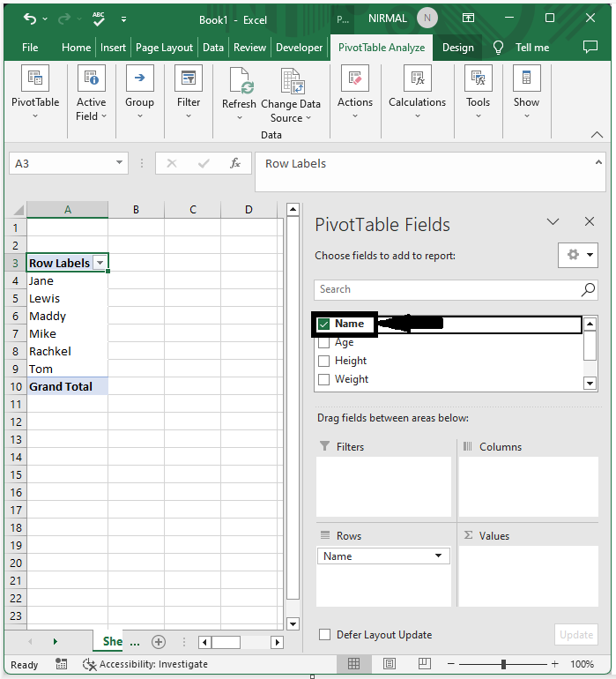Check the Age field checkbox
Screen dimensions: 616x679
tap(323, 342)
